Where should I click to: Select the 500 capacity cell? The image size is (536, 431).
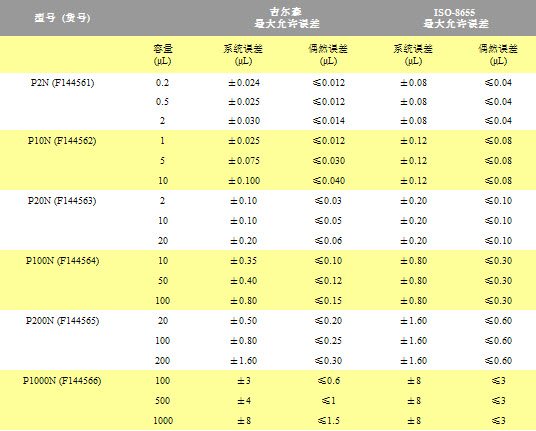163,401
